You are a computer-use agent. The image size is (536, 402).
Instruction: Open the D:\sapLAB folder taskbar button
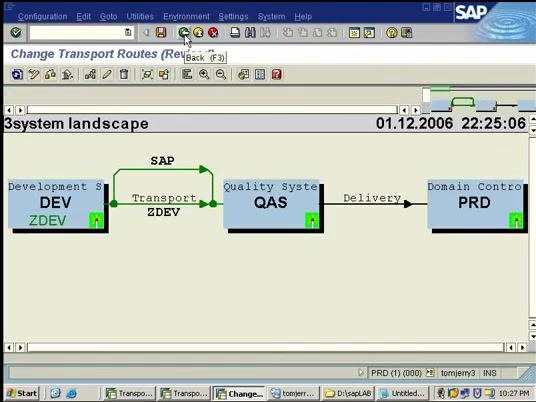pos(348,393)
